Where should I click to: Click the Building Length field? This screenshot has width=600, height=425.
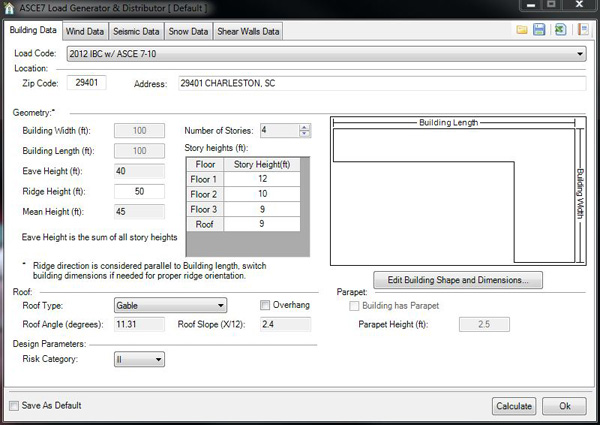tap(139, 151)
